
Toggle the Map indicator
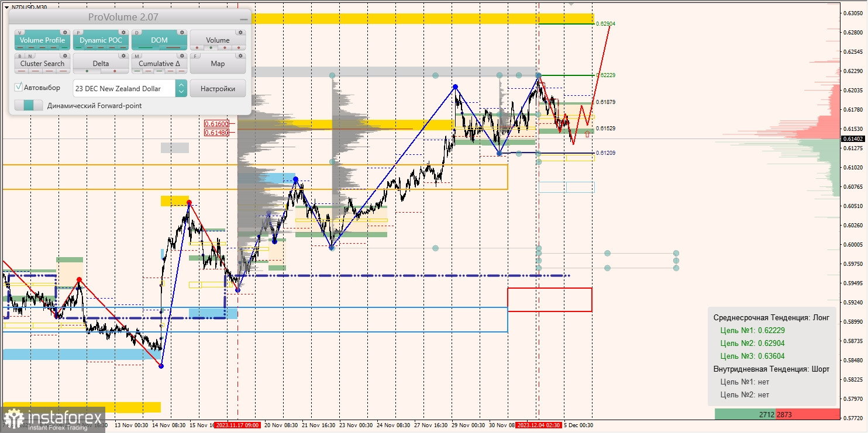pos(218,63)
